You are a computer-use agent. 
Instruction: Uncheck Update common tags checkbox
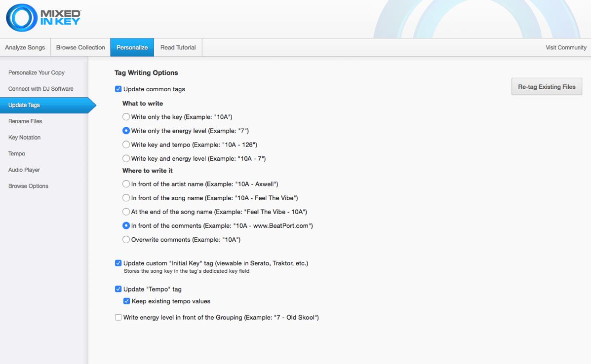click(118, 89)
